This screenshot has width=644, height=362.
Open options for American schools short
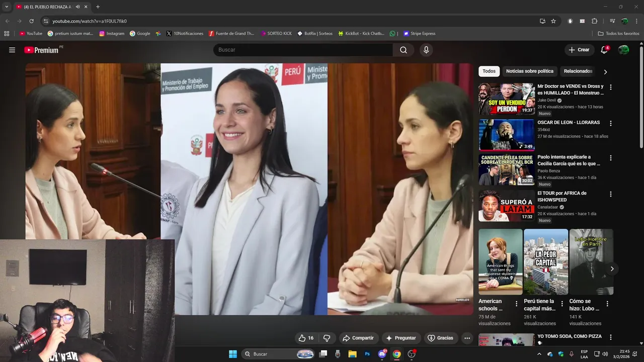tap(516, 304)
